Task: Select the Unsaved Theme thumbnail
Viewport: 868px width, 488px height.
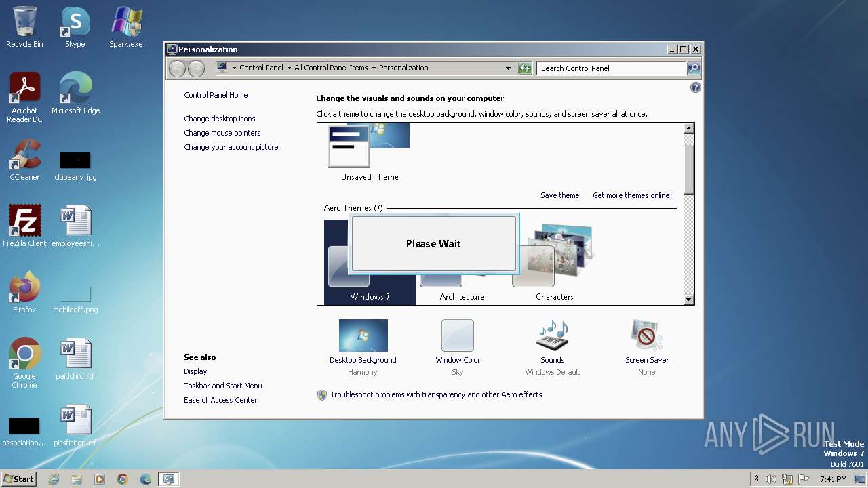Action: coord(369,145)
